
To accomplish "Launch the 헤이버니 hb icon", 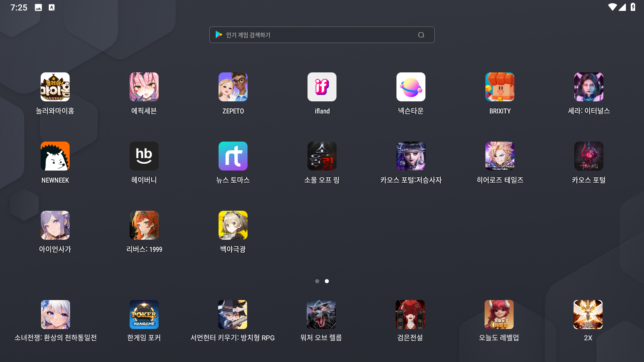I will pos(144,156).
